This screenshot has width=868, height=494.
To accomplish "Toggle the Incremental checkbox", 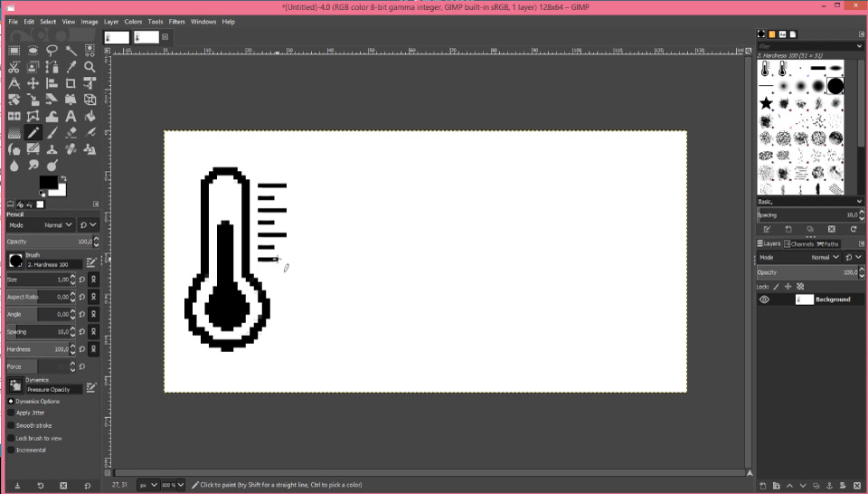I will [x=12, y=450].
